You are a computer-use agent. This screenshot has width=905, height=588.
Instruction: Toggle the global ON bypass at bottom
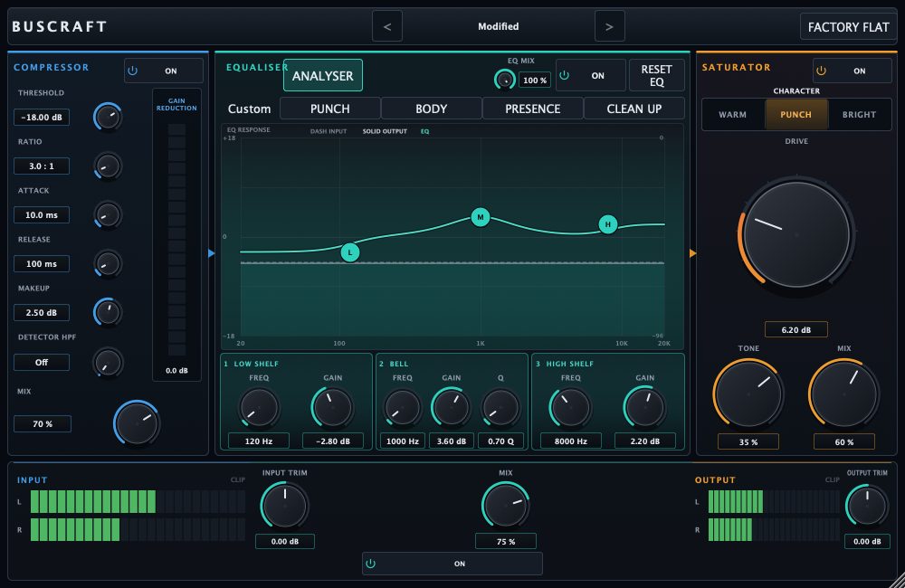(452, 564)
